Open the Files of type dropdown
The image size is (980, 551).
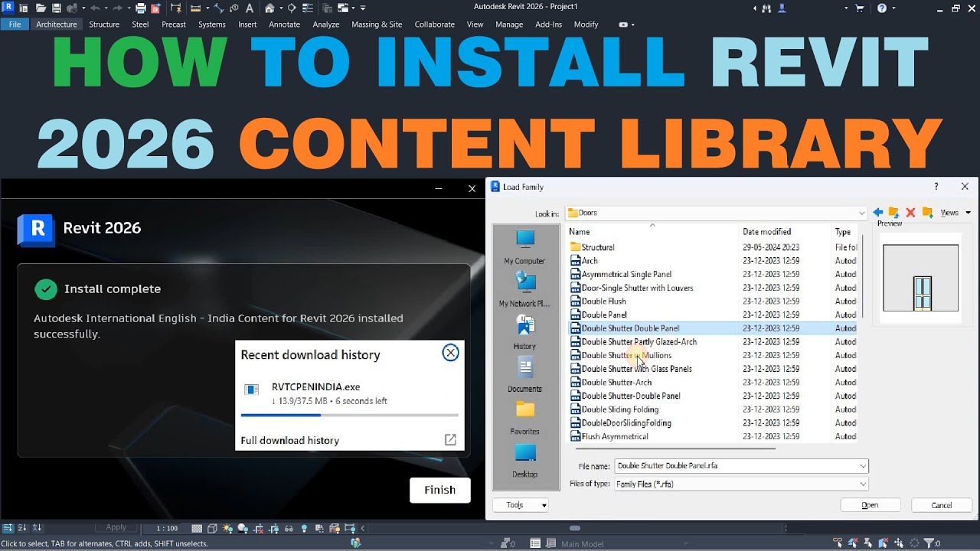pos(863,484)
